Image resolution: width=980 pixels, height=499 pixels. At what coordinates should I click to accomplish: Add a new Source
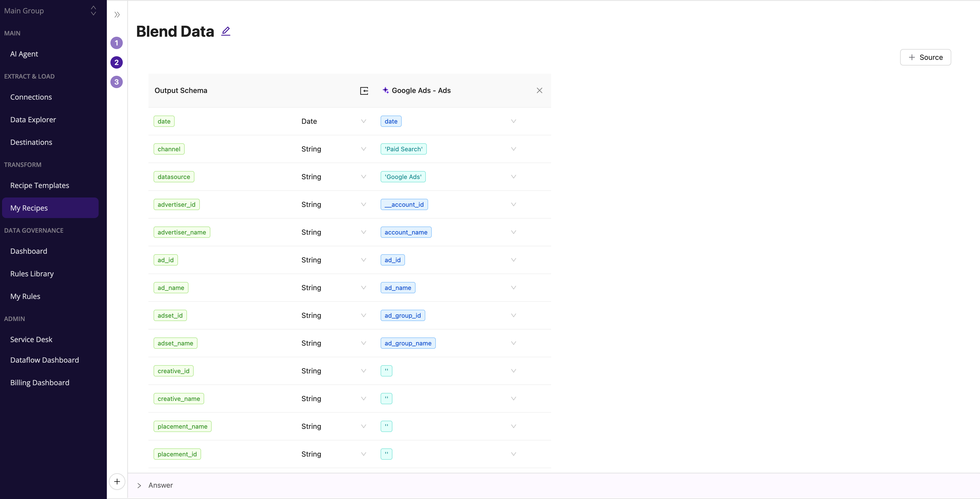point(925,58)
